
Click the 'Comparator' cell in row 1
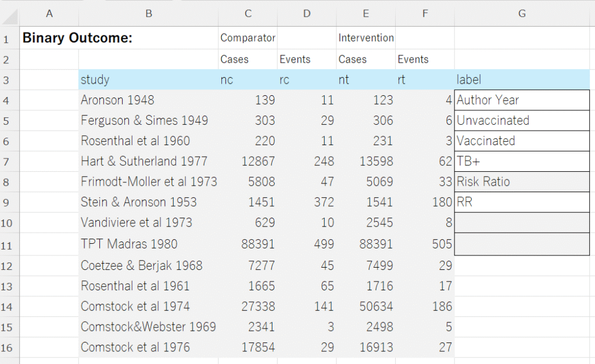(248, 38)
